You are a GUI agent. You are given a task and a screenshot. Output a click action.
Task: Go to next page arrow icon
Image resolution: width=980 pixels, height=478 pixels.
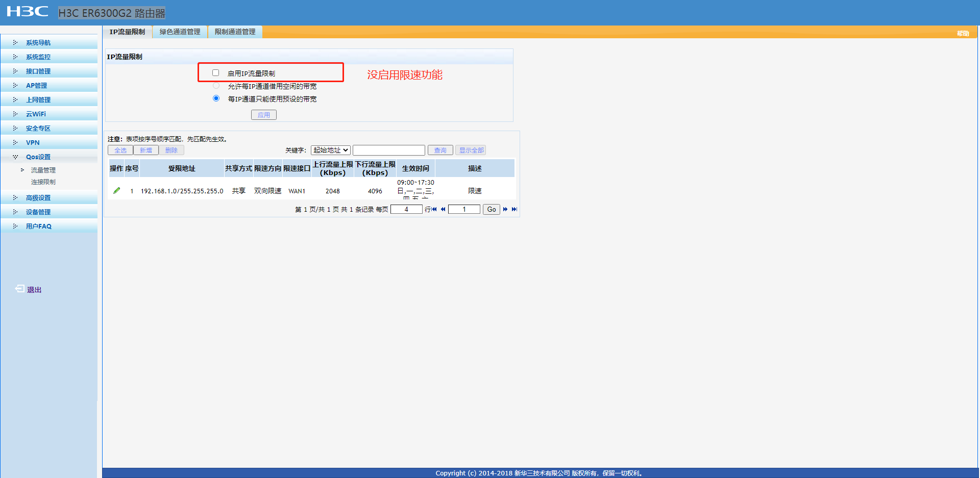(x=505, y=209)
